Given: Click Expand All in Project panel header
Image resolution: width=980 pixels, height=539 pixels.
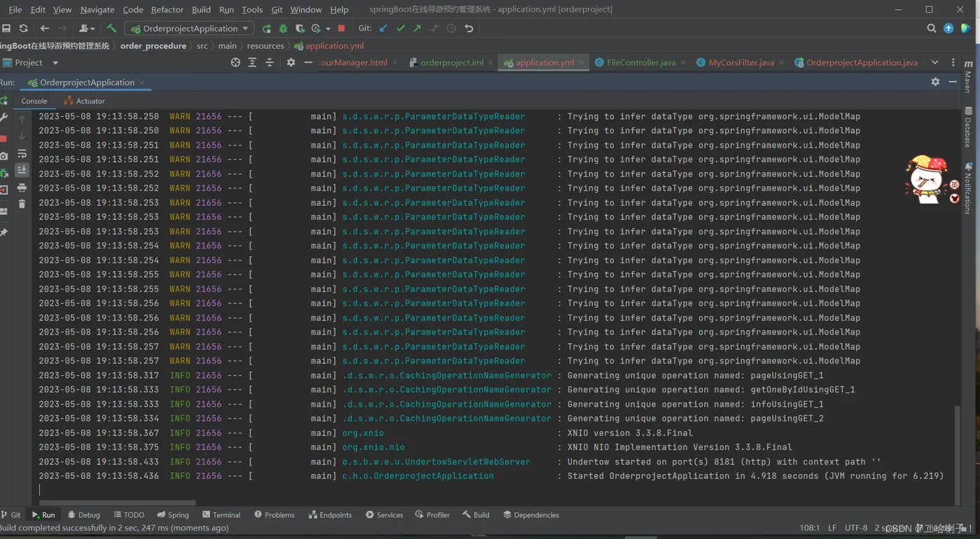Looking at the screenshot, I should point(253,62).
